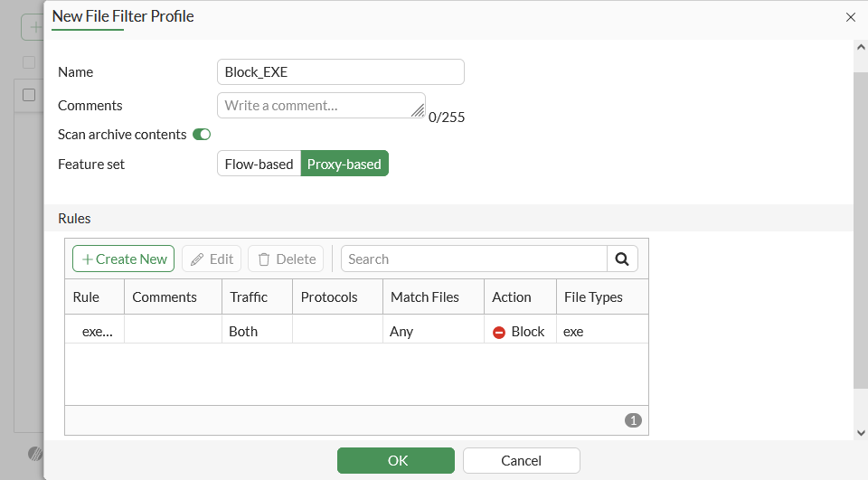Click the pencil icon on Edit
Viewport: 868px width, 480px height.
coord(197,259)
